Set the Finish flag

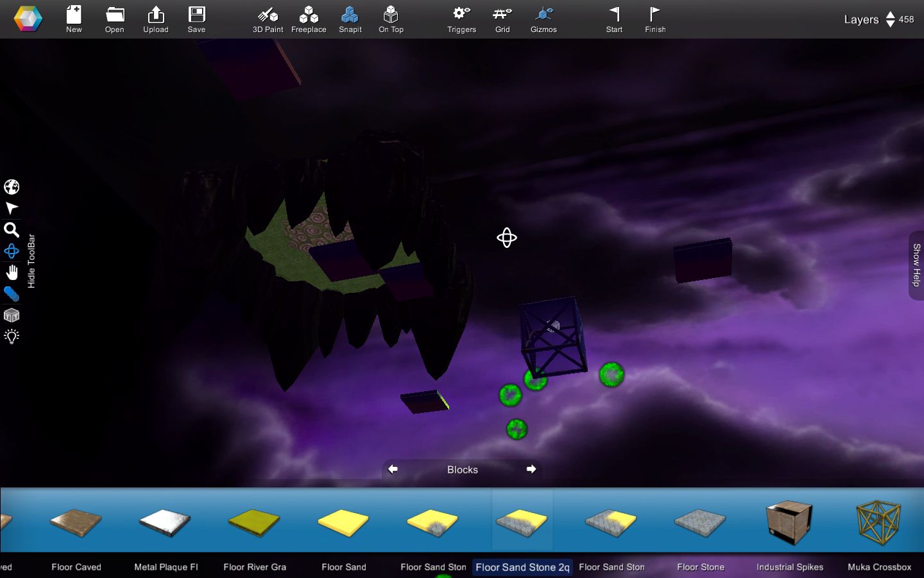pyautogui.click(x=655, y=19)
